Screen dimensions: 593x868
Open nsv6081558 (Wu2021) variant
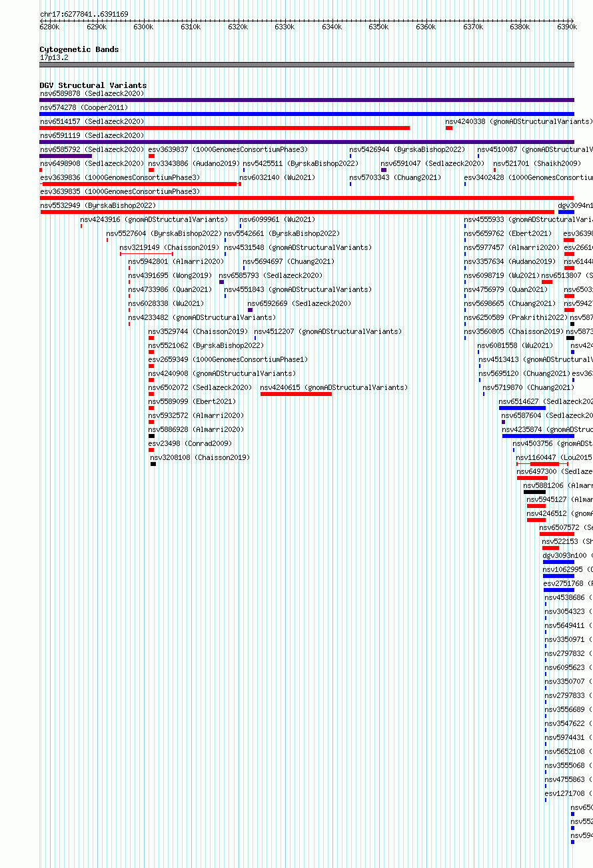tap(515, 345)
